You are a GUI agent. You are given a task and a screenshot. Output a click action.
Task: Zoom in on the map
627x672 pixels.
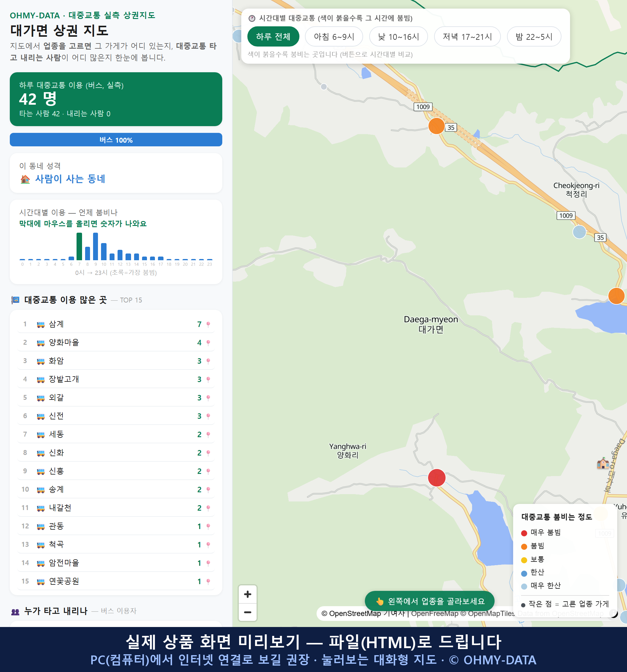(x=247, y=594)
